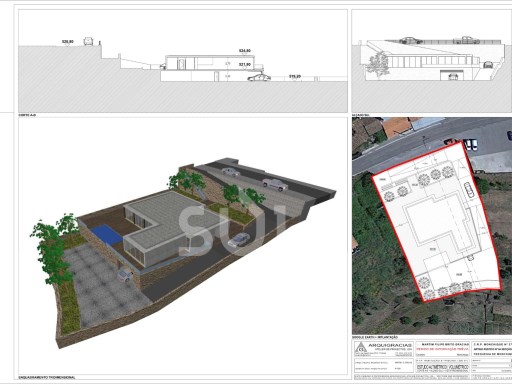Click the 521,90 floor level label
This screenshot has height=384, width=512.
click(x=245, y=64)
